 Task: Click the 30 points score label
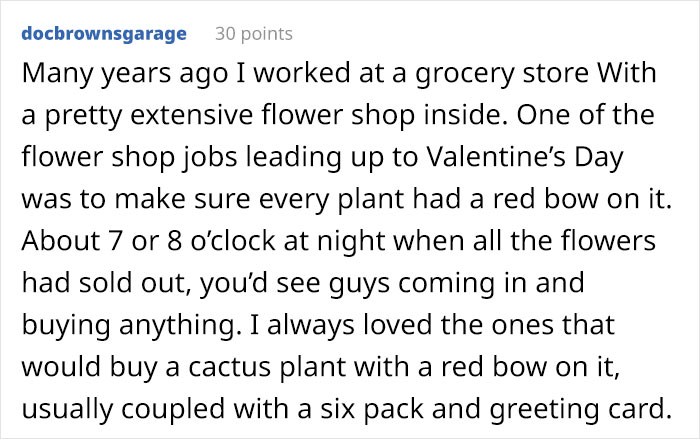coord(254,34)
